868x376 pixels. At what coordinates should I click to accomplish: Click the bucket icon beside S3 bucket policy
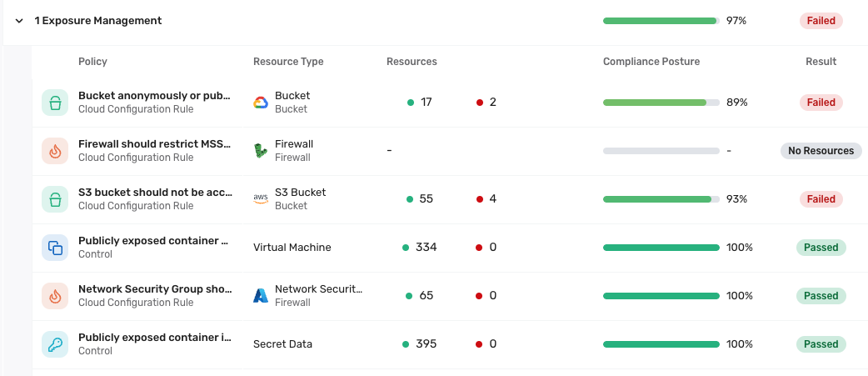pos(55,198)
